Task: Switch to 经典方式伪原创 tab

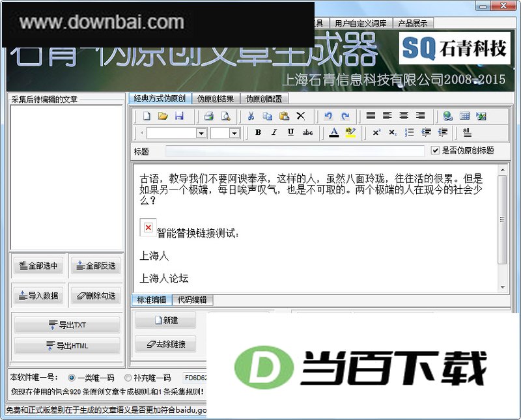Action: click(x=160, y=98)
